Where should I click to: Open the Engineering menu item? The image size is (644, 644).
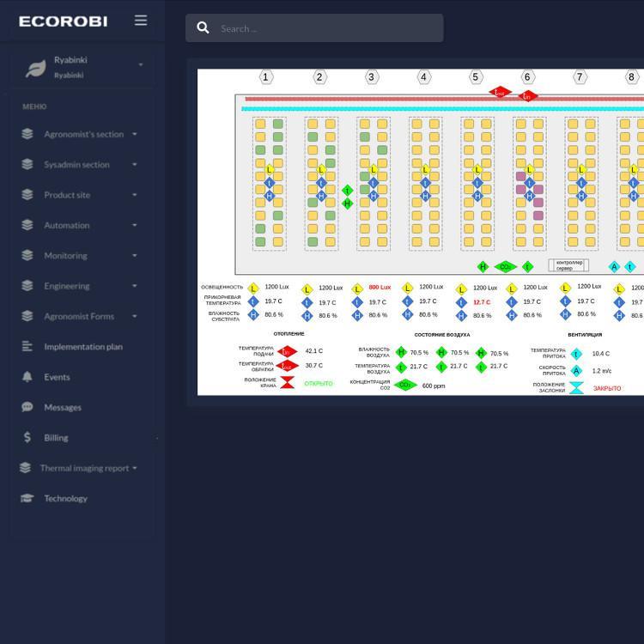pos(66,286)
